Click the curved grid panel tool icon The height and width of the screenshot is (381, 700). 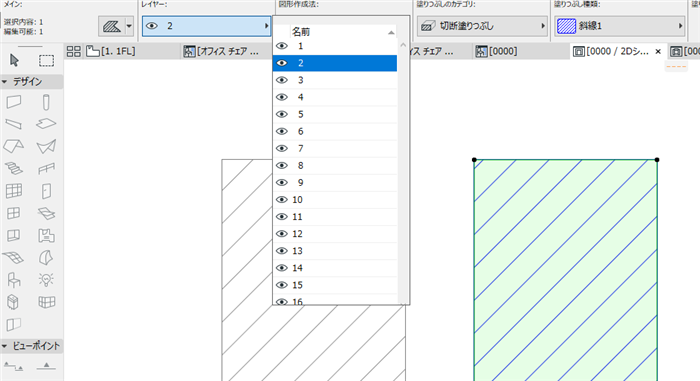point(46,302)
